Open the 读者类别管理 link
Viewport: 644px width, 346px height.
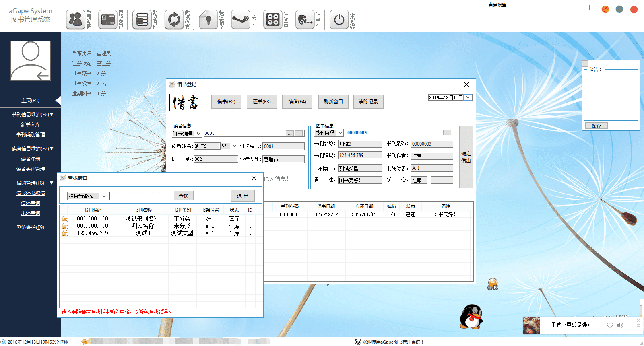point(31,169)
